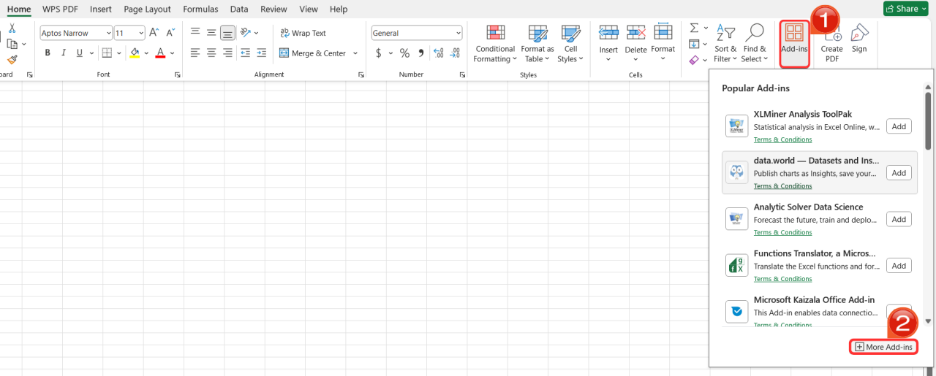Add XLMiner Analysis ToolPak
This screenshot has height=376, width=936.
pyautogui.click(x=899, y=126)
